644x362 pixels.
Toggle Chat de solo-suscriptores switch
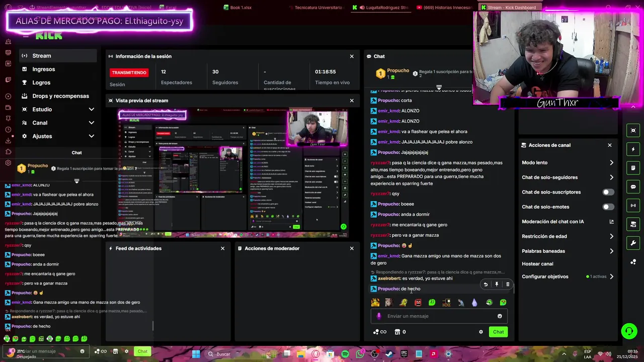[608, 192]
